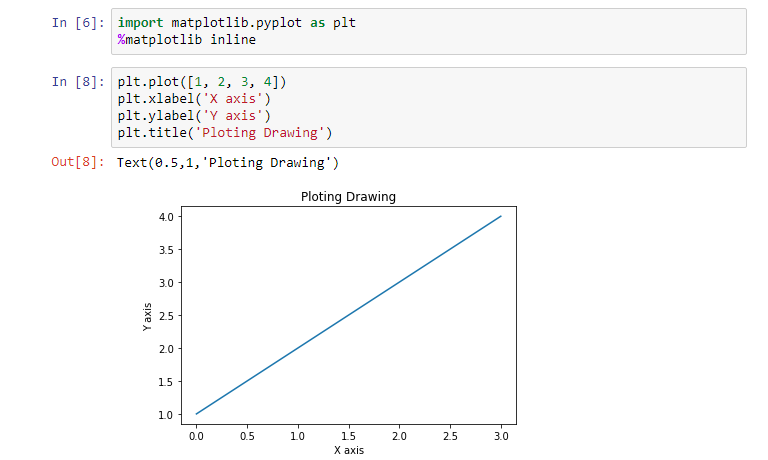Click the 0.5 x-axis tick label
Viewport: 768px width, 460px height.
[x=247, y=436]
